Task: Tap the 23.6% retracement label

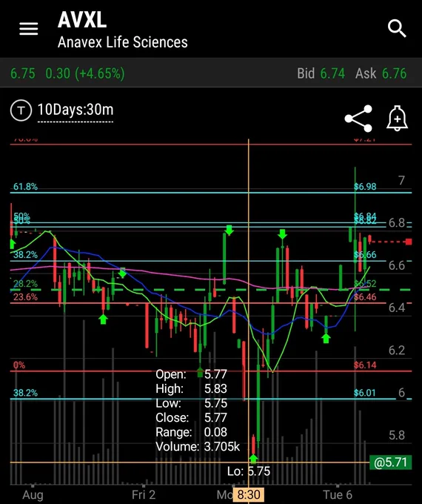Action: point(25,297)
